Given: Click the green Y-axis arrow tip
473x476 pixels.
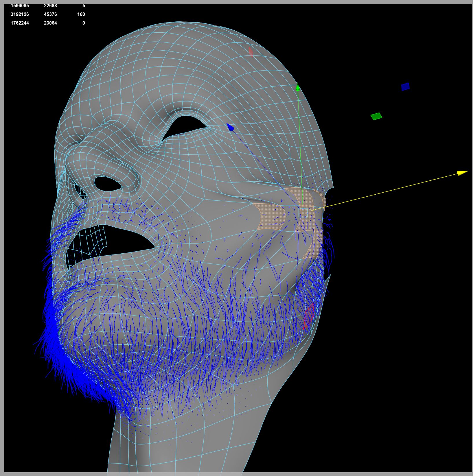Looking at the screenshot, I should (x=297, y=87).
